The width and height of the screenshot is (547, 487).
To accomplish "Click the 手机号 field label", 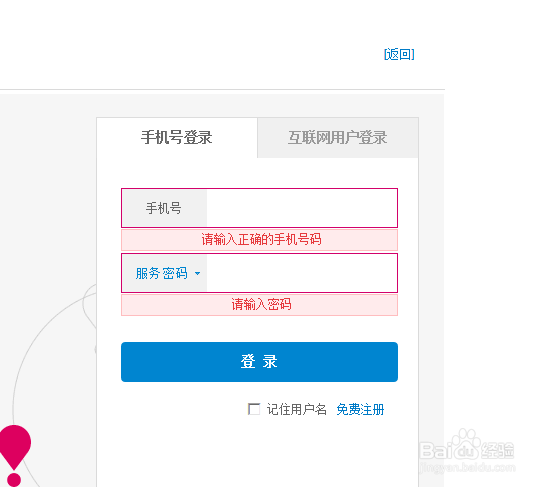I will click(164, 208).
